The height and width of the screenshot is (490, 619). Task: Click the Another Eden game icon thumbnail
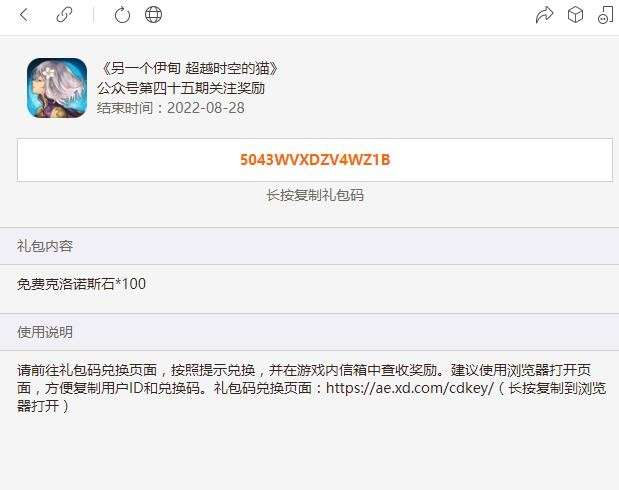57,88
